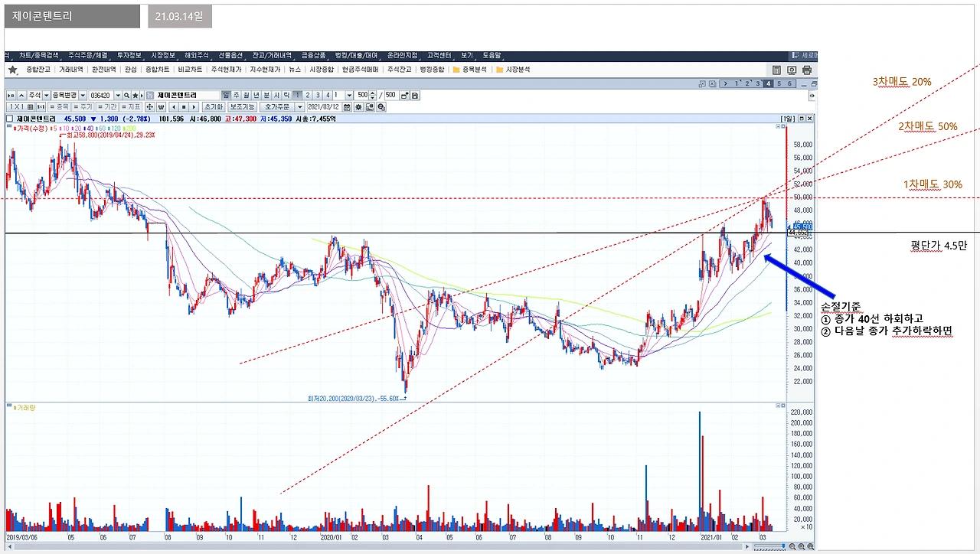
Task: Click the next arrow playback button
Action: tap(194, 107)
